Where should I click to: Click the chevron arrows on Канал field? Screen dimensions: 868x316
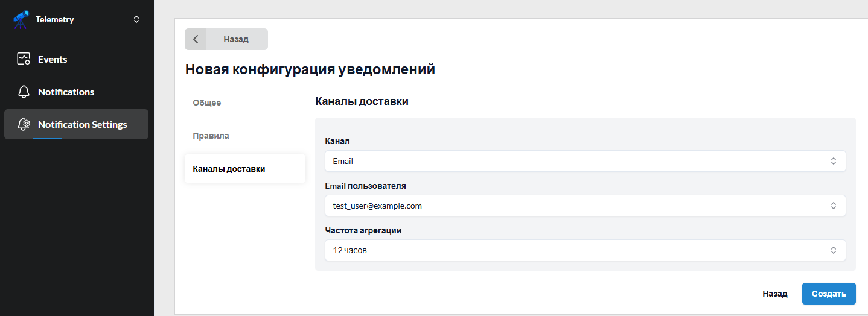pyautogui.click(x=833, y=161)
